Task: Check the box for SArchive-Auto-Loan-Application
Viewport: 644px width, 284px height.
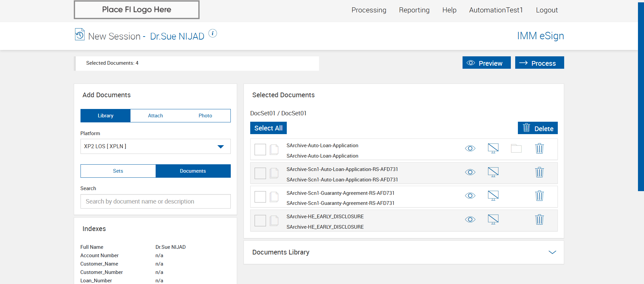Action: (260, 150)
